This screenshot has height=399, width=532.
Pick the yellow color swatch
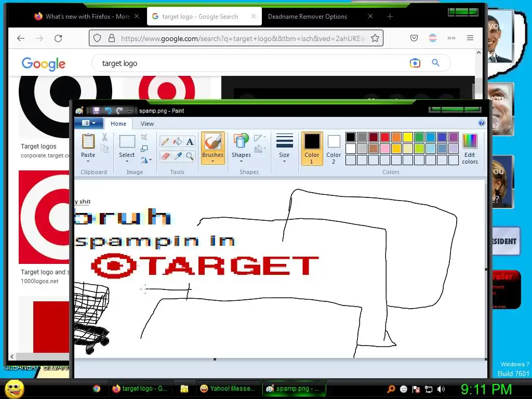tap(407, 137)
